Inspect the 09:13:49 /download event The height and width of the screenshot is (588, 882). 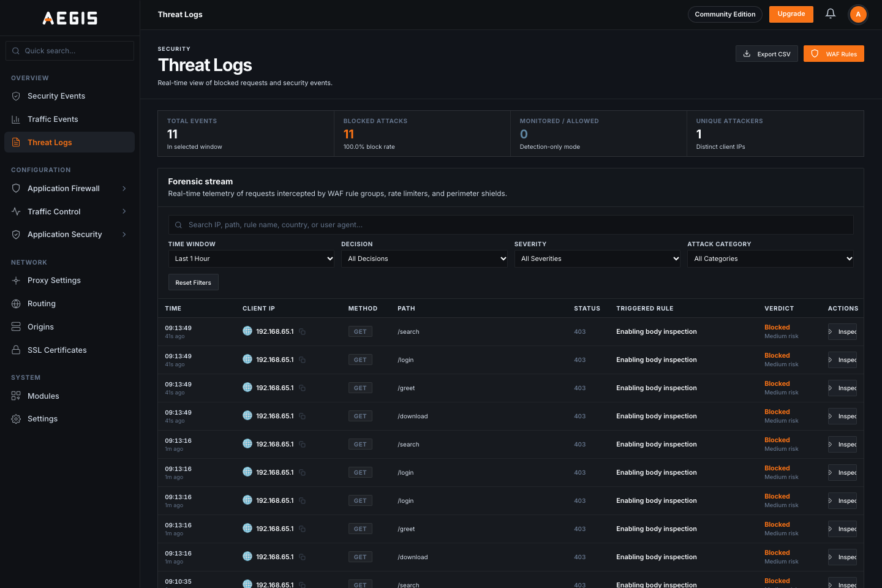[843, 417]
